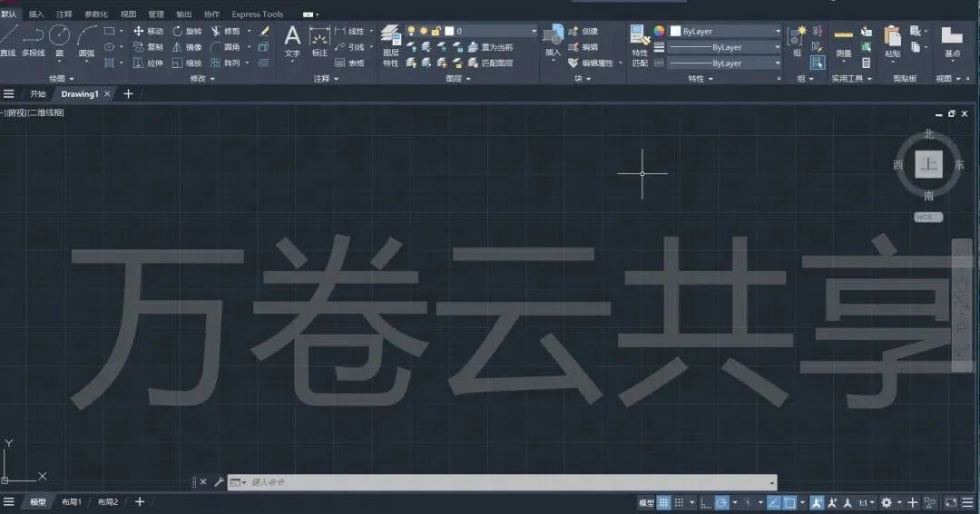Toggle object snap tracking in status bar
Viewport: 980px width, 514px height.
coord(774,502)
